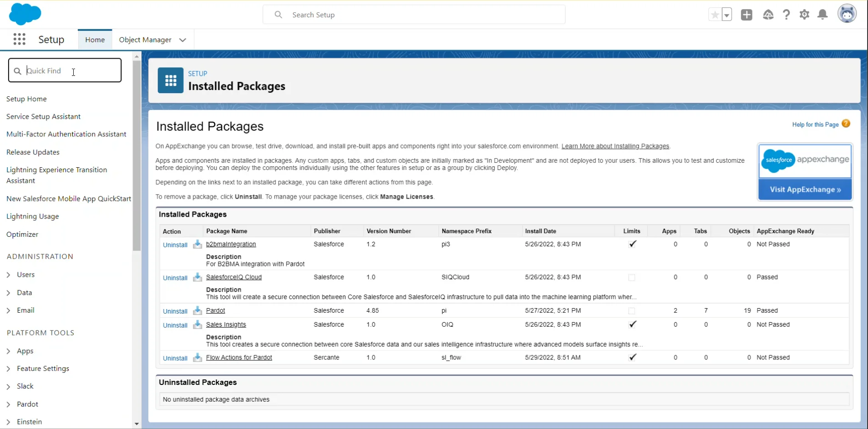
Task: Check the Limits box for Pardot
Action: pyautogui.click(x=631, y=311)
